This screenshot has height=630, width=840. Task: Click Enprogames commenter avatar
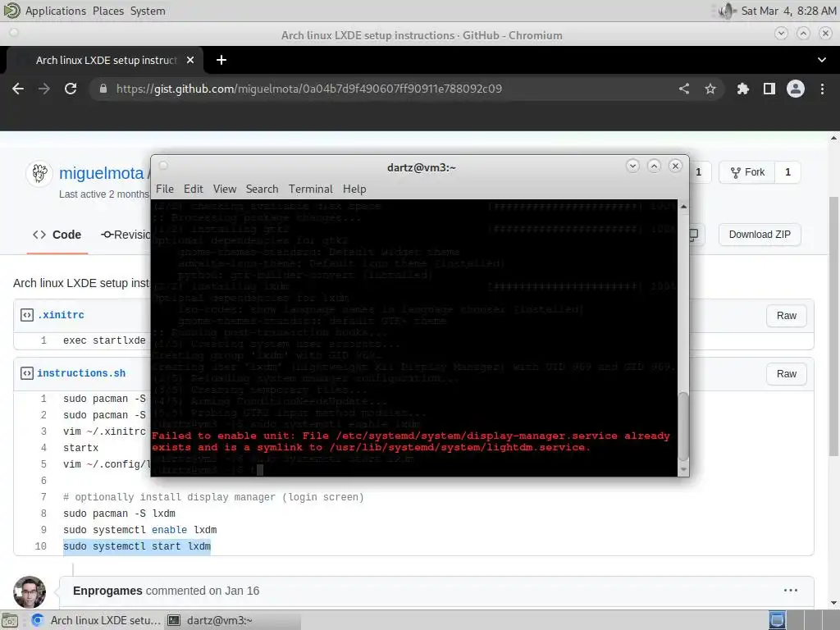[x=30, y=592]
